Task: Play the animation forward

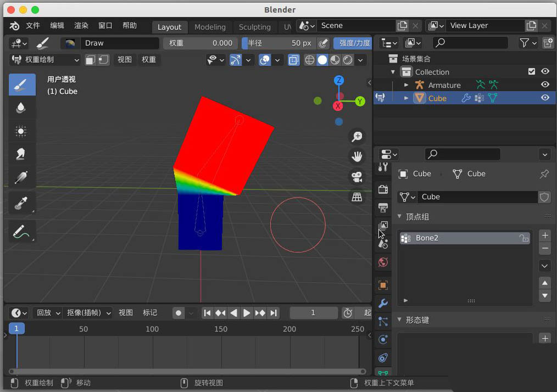Action: (x=247, y=313)
